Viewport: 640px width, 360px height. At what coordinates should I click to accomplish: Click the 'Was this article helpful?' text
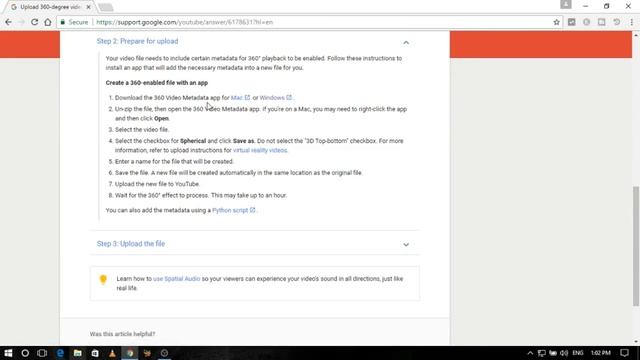(x=122, y=334)
